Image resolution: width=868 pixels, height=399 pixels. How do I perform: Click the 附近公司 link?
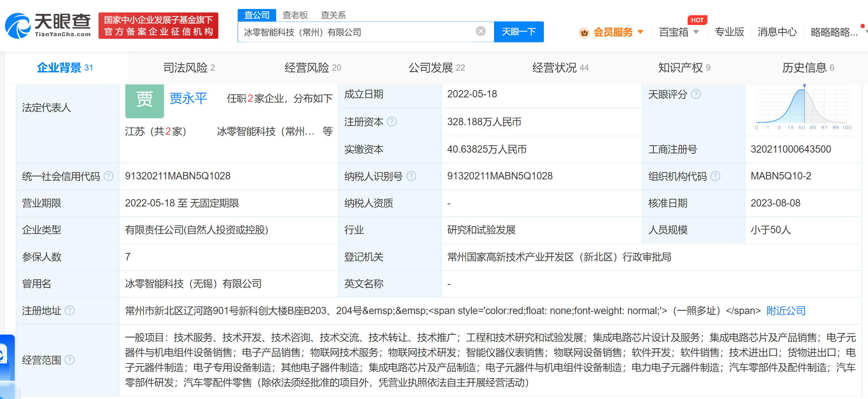[x=786, y=311]
